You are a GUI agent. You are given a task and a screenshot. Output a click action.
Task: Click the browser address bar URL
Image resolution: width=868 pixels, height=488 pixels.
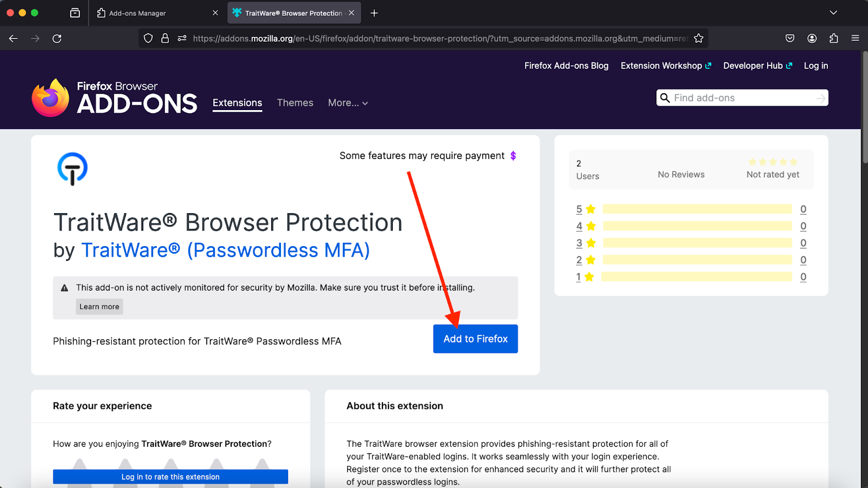(439, 38)
